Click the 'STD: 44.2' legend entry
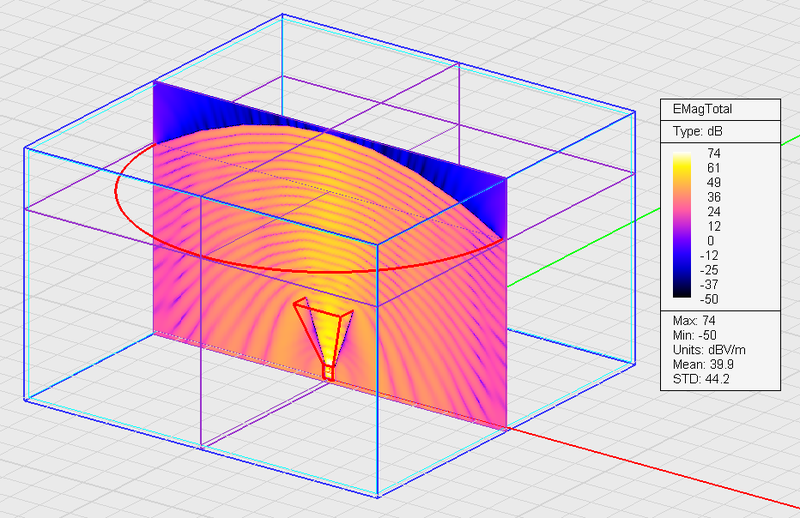The height and width of the screenshot is (518, 800). coord(701,379)
